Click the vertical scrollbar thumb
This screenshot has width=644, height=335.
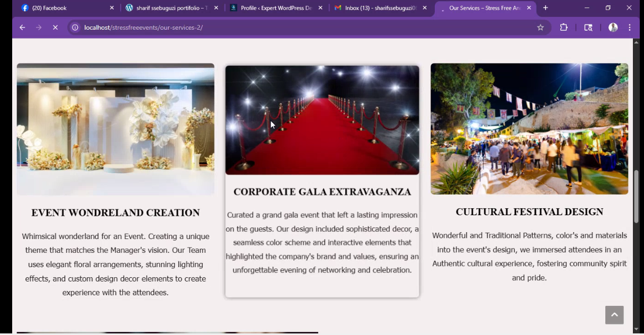[x=636, y=196]
